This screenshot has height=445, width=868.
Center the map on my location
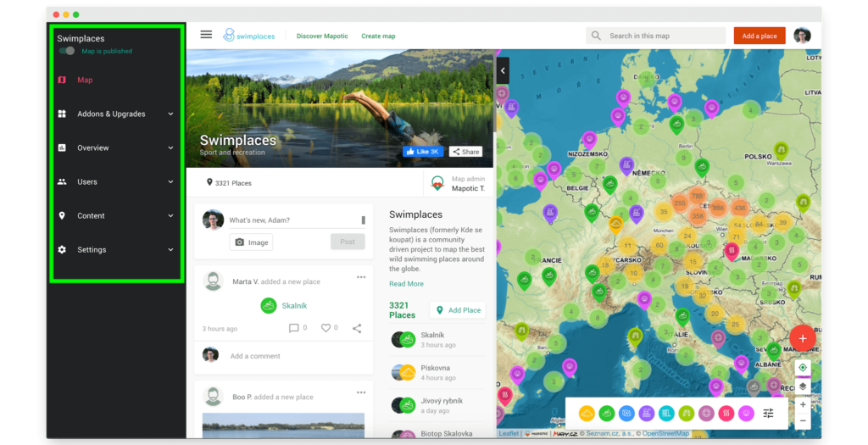803,368
